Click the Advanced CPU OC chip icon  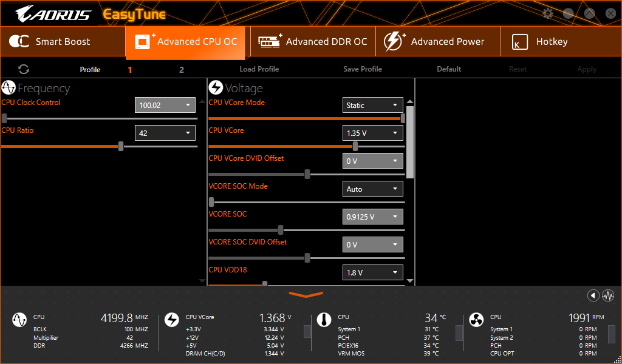tap(145, 41)
